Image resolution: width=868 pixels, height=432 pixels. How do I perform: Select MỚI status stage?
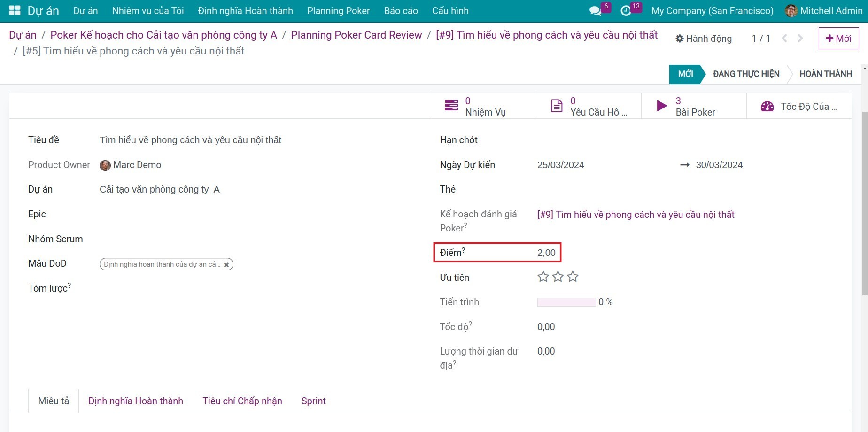(x=685, y=74)
